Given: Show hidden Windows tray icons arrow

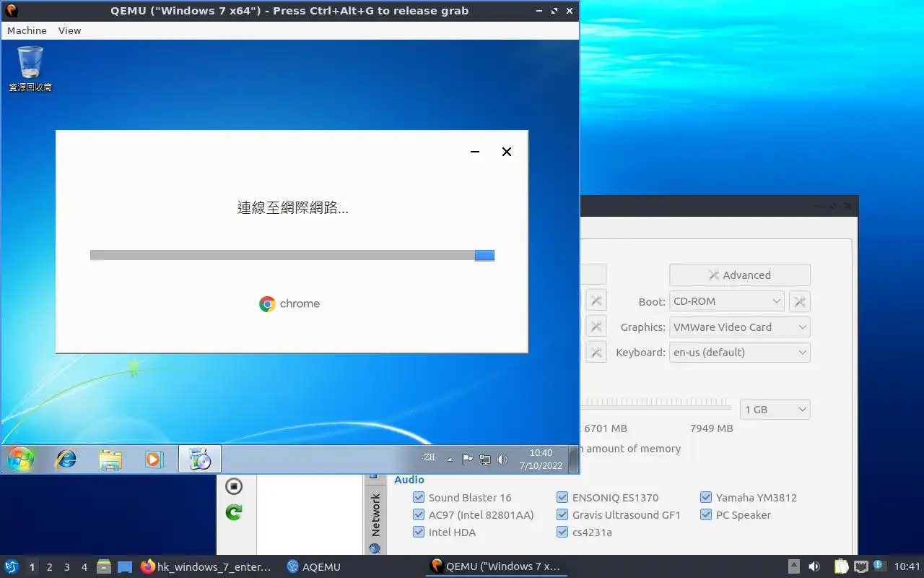Looking at the screenshot, I should (x=450, y=460).
